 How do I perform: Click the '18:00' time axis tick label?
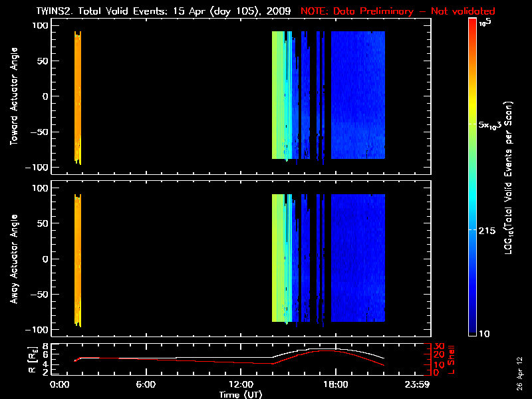point(336,385)
